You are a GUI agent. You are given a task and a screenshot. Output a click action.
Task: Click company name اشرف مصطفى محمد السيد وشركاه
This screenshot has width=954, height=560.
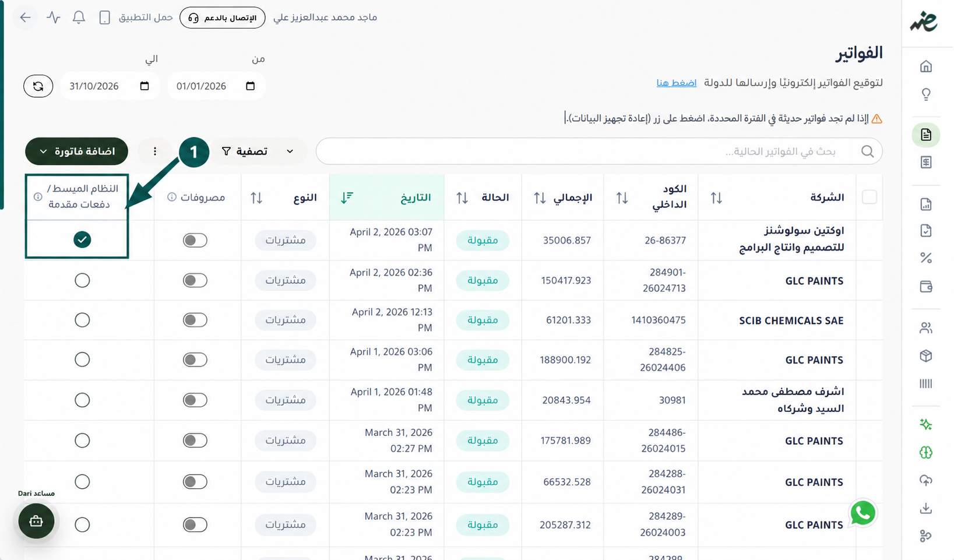click(x=793, y=400)
